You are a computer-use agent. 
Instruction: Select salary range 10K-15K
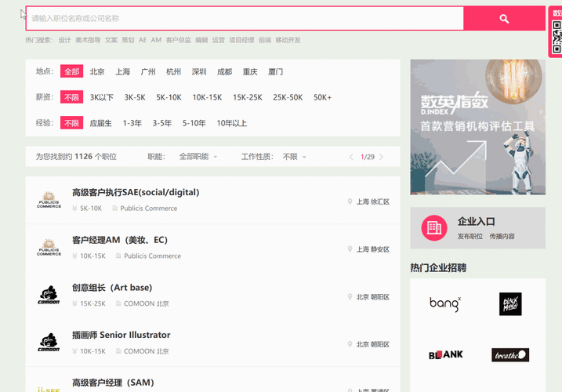coord(207,97)
